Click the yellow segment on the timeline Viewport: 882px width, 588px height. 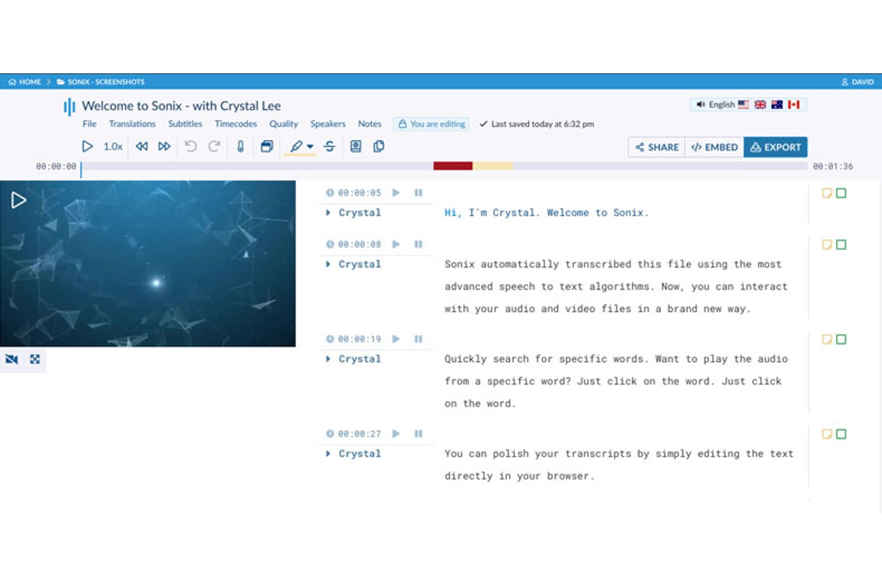tap(492, 166)
